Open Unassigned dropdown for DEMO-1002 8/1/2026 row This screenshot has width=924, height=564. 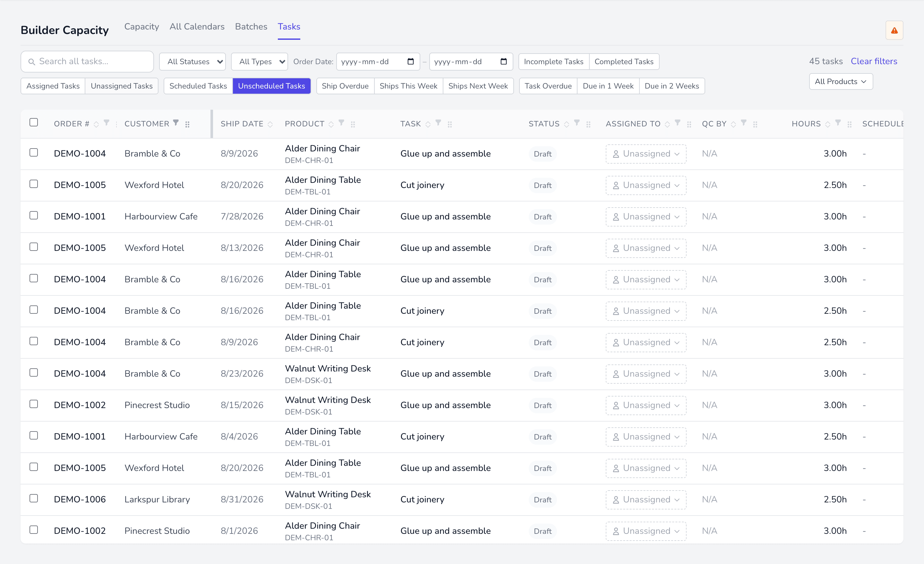point(646,531)
